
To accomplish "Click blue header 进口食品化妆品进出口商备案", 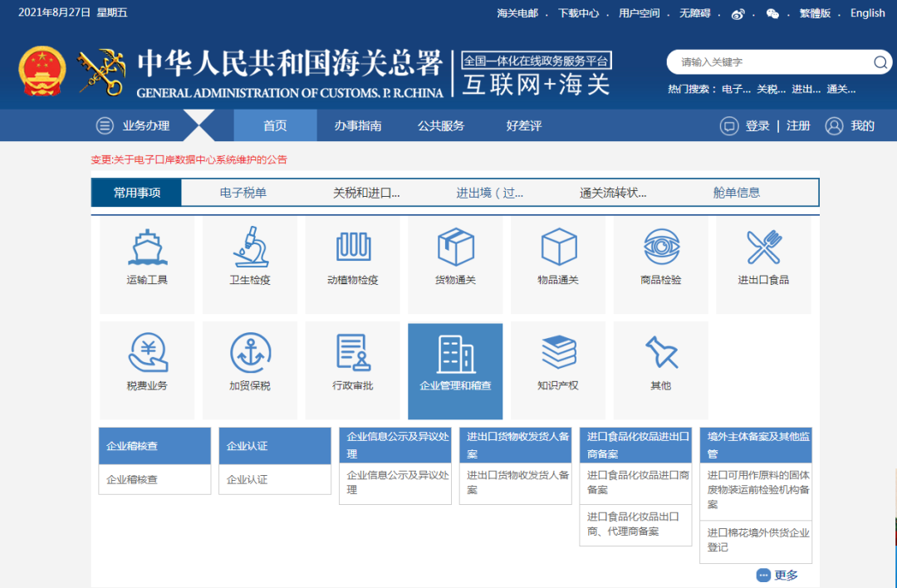I will click(635, 446).
